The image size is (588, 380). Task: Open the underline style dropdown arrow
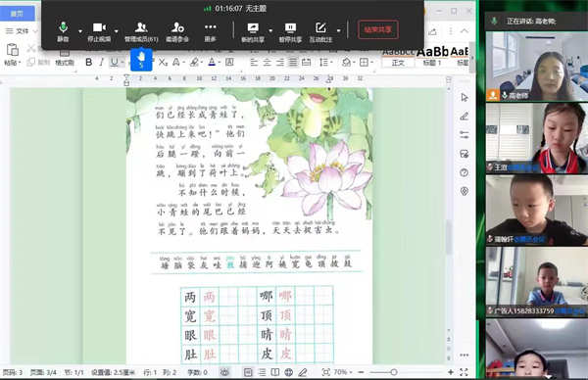click(x=122, y=63)
